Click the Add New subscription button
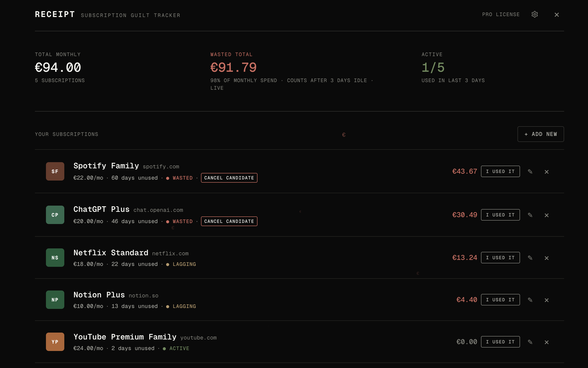This screenshot has width=588, height=368. point(541,134)
